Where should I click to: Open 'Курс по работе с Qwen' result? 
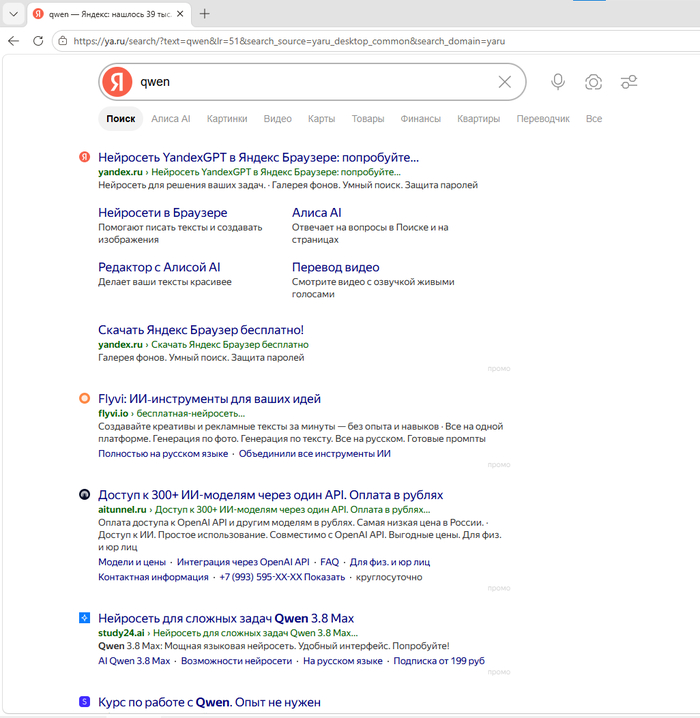point(209,702)
